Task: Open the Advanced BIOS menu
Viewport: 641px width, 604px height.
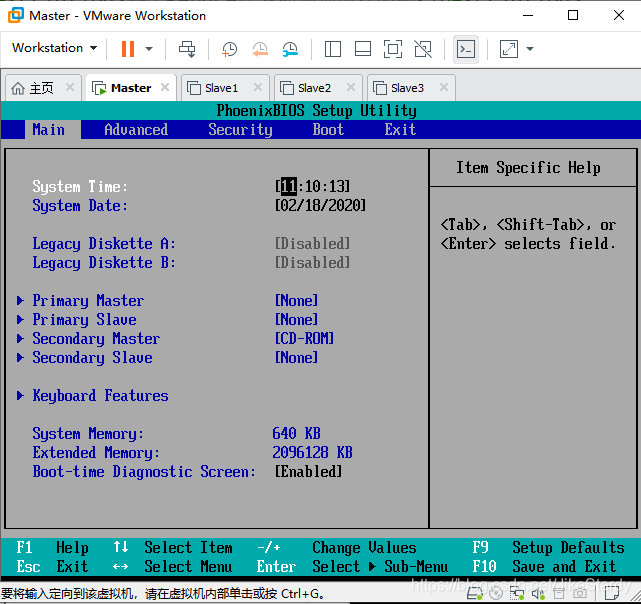Action: (x=136, y=130)
